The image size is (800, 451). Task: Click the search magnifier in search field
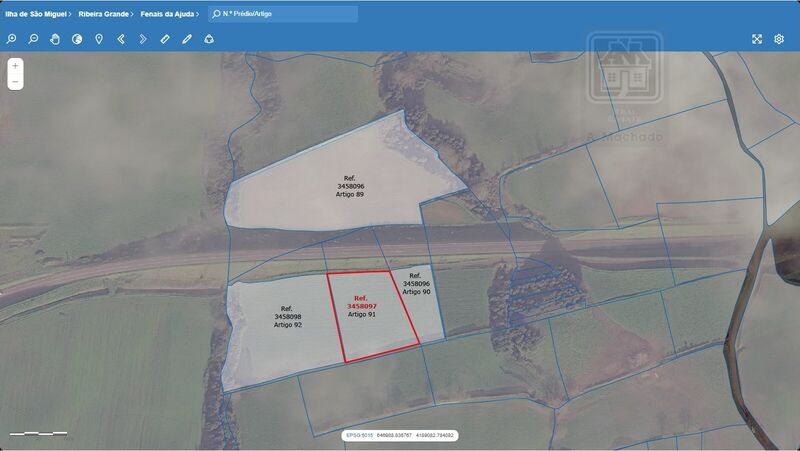pyautogui.click(x=216, y=14)
